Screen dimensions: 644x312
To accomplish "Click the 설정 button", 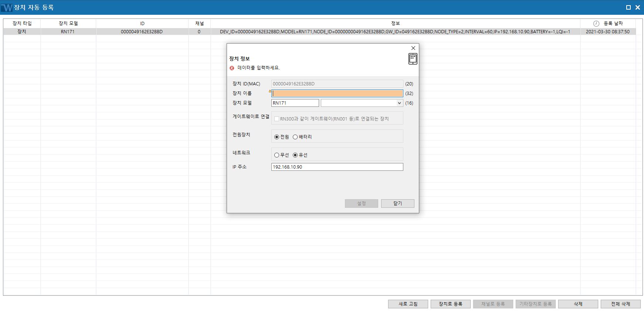I will 362,203.
